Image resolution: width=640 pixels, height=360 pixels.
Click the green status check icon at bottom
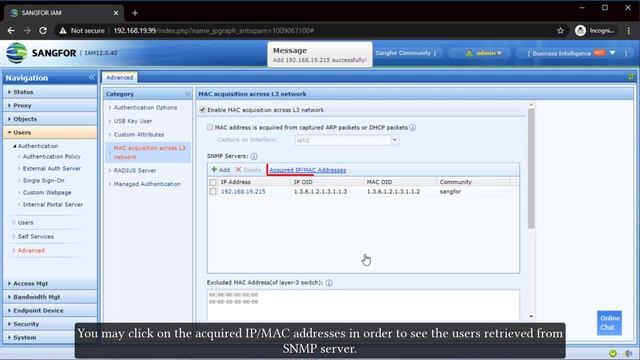coord(613,353)
